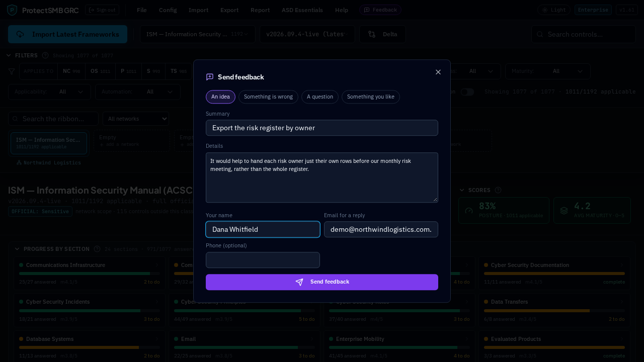The width and height of the screenshot is (644, 362).
Task: Click Import Latest Frameworks button
Action: point(67,34)
